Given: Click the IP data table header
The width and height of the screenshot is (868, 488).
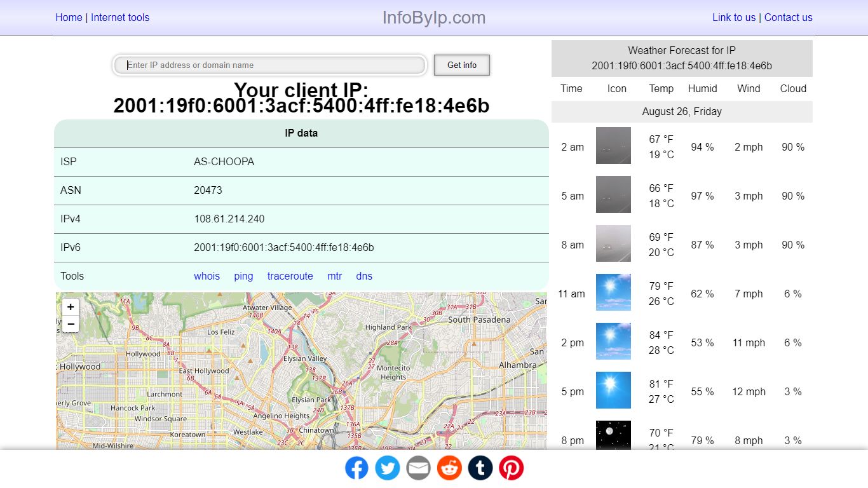Looking at the screenshot, I should (x=301, y=133).
